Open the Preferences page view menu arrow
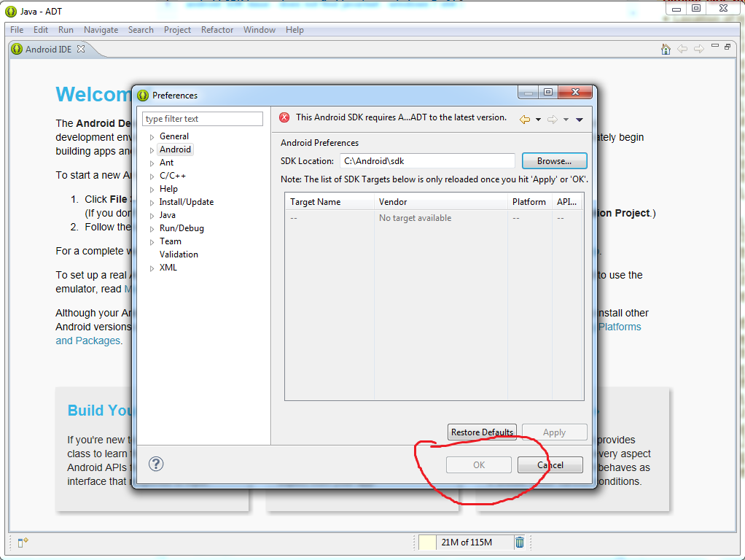This screenshot has height=560, width=745. pos(580,120)
